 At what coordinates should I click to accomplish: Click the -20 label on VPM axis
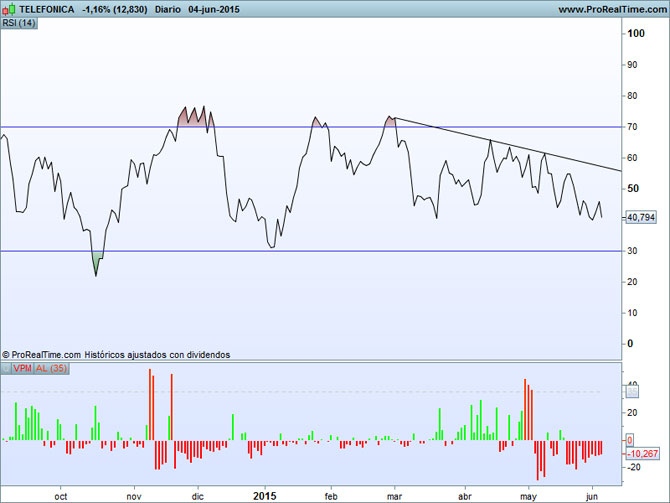coord(633,467)
